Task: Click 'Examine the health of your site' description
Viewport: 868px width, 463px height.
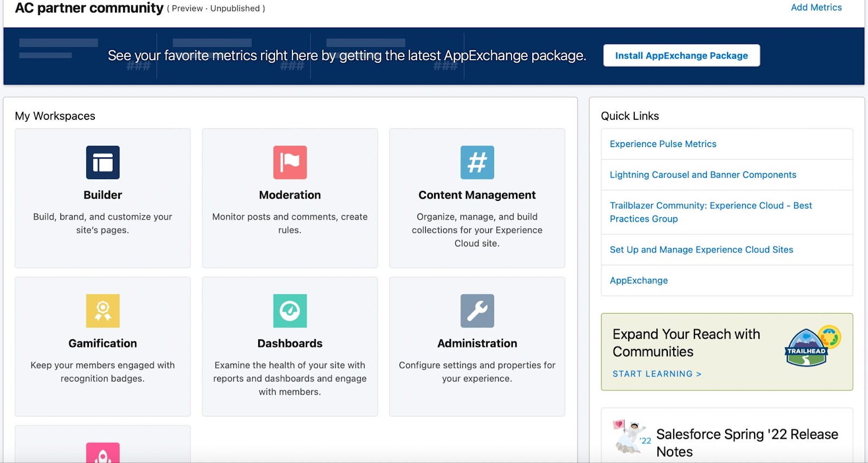Action: pos(290,378)
